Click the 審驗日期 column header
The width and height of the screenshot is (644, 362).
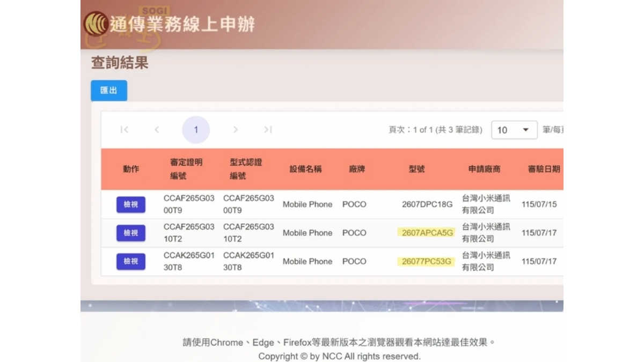pyautogui.click(x=544, y=169)
